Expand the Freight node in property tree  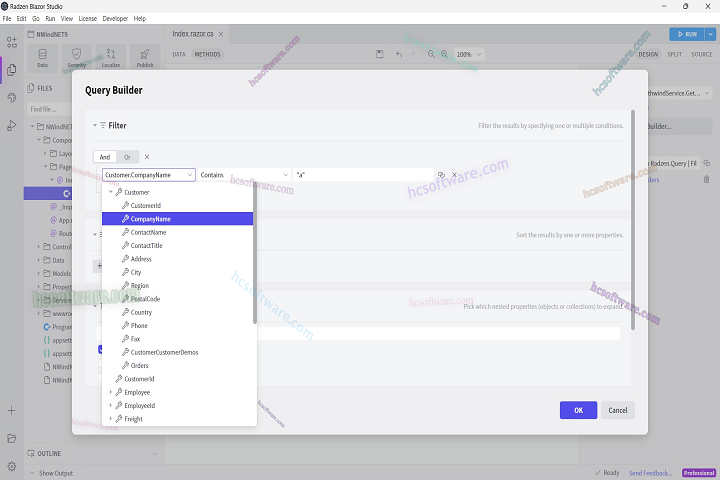(x=111, y=419)
